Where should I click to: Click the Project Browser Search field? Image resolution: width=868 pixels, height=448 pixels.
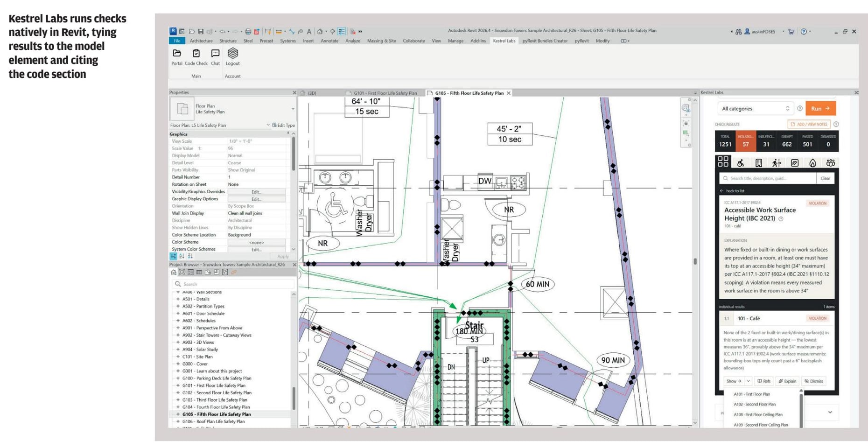tap(233, 284)
